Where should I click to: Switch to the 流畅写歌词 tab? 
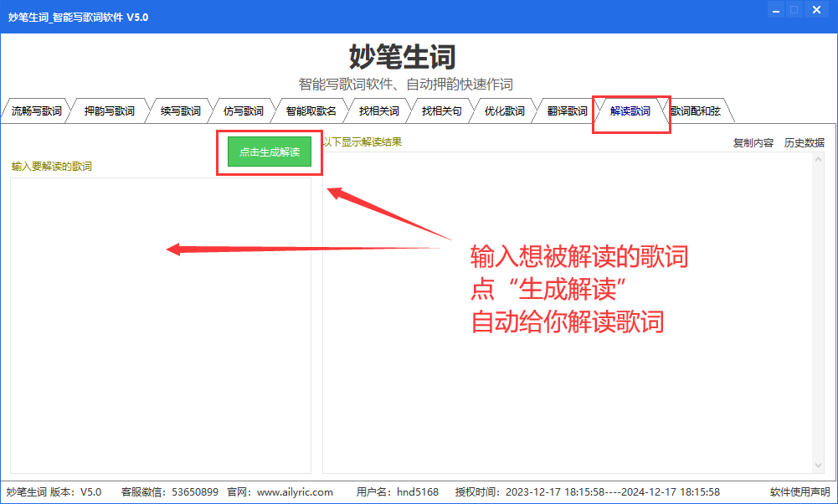[36, 111]
